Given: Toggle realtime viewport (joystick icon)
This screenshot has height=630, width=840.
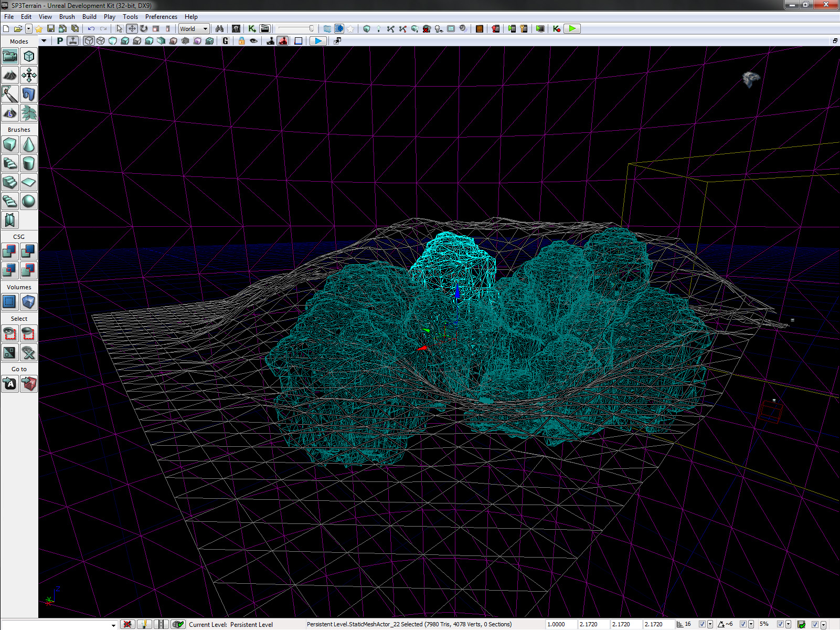Looking at the screenshot, I should point(72,41).
